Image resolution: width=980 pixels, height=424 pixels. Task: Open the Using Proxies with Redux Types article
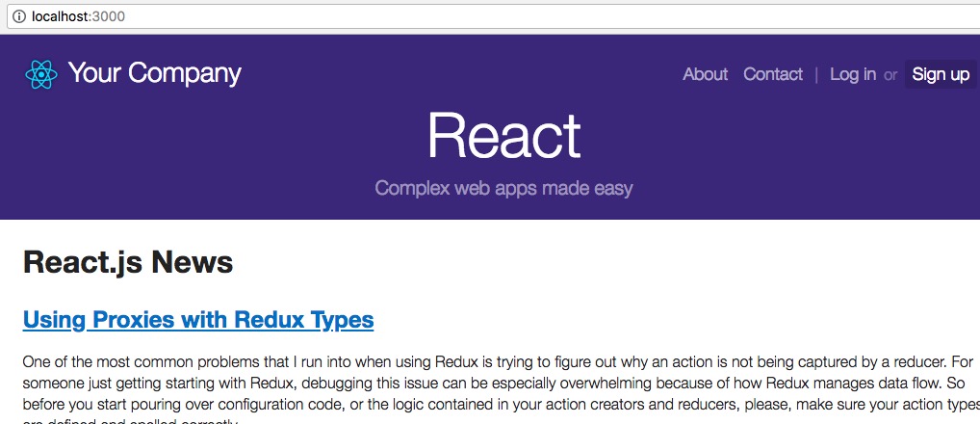(x=198, y=320)
